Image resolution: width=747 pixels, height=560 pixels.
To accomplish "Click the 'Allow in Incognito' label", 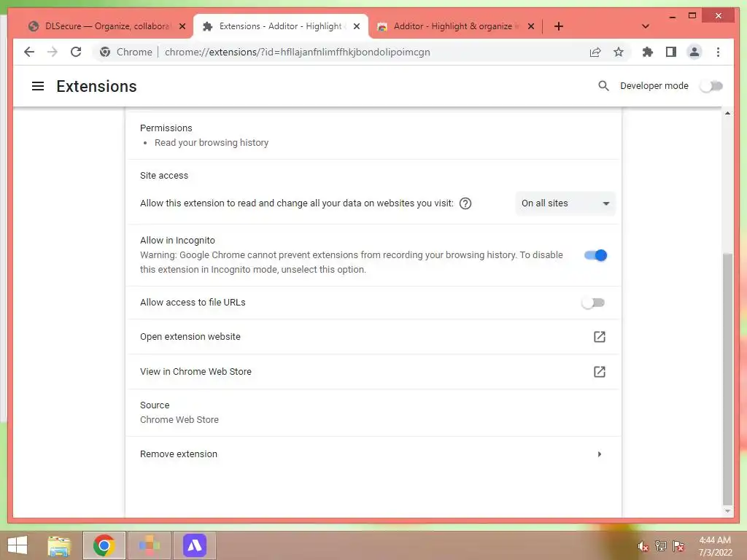I will pos(177,241).
